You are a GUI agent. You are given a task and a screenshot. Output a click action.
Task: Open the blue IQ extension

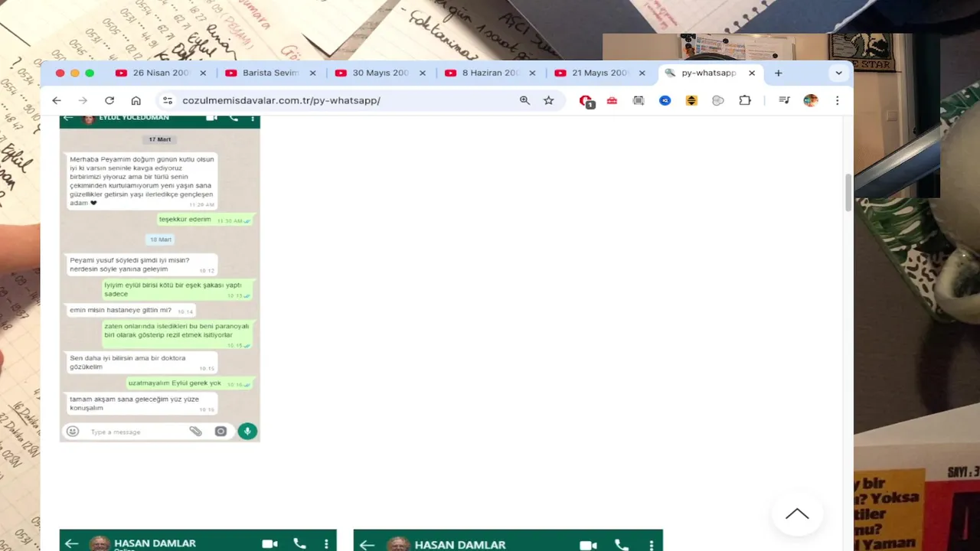665,100
